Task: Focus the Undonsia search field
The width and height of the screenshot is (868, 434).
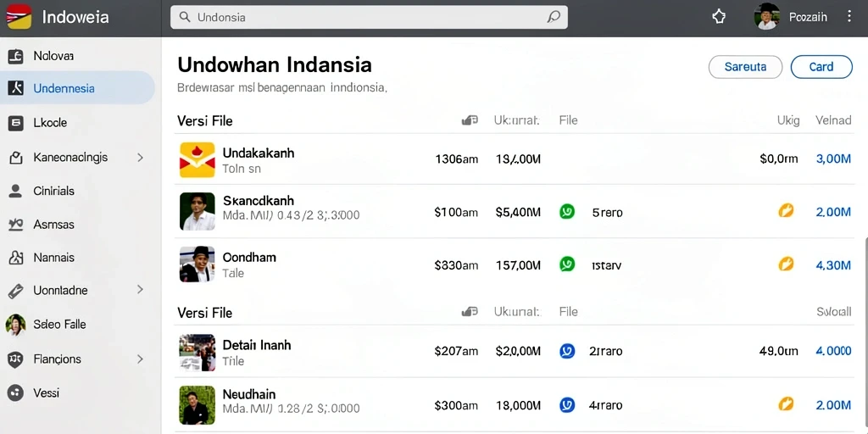Action: click(369, 17)
